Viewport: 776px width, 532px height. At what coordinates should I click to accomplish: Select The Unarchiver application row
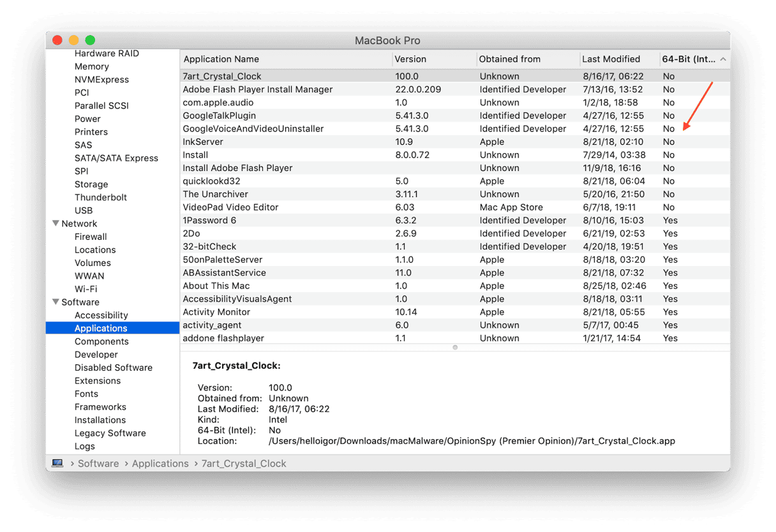coord(215,194)
